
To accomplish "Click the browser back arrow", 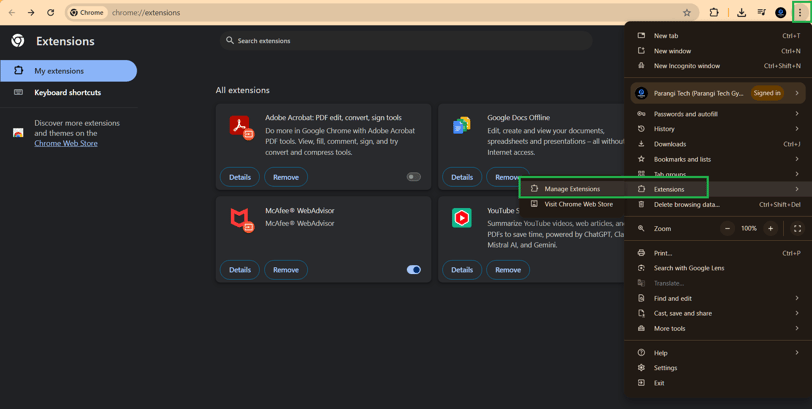I will click(x=12, y=12).
